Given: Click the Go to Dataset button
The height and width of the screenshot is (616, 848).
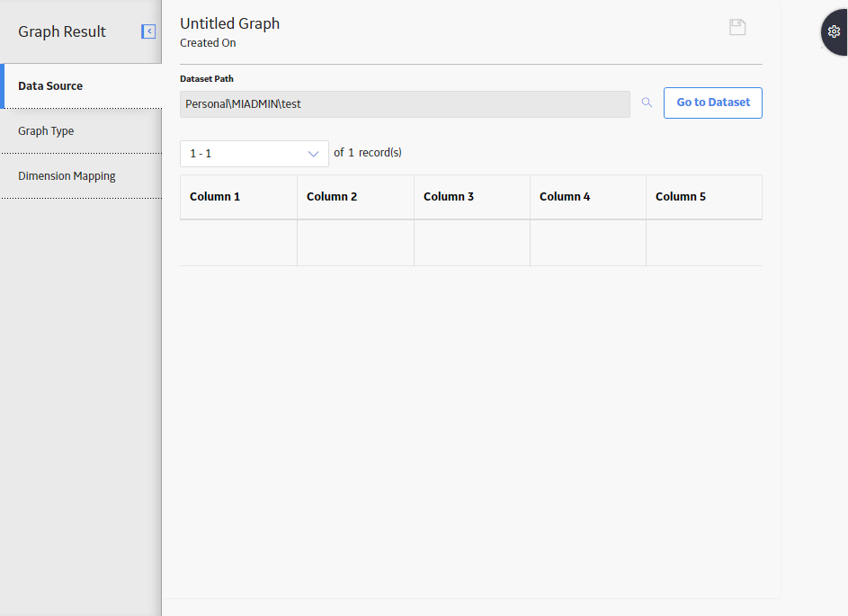Looking at the screenshot, I should click(713, 103).
